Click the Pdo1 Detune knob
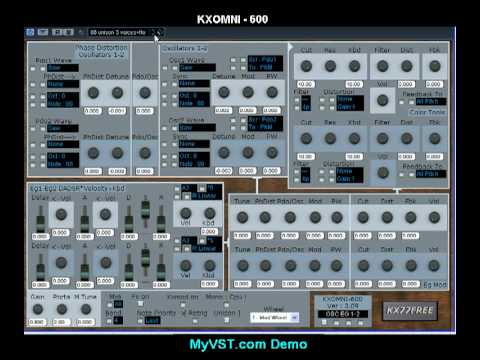 117,93
